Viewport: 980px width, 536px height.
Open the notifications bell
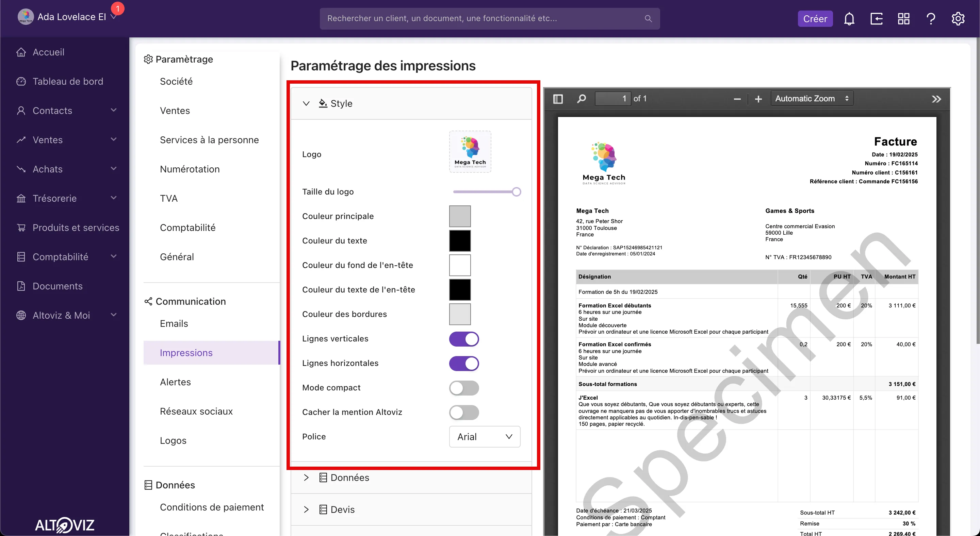[849, 19]
